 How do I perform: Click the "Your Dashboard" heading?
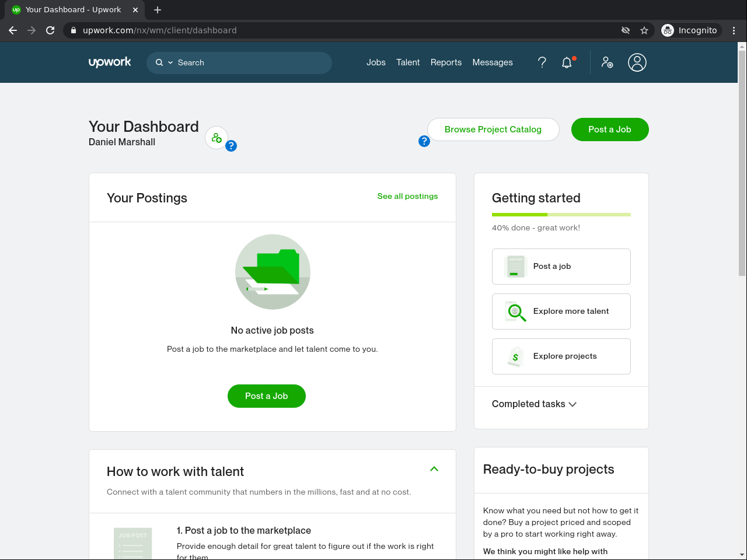[x=144, y=127]
